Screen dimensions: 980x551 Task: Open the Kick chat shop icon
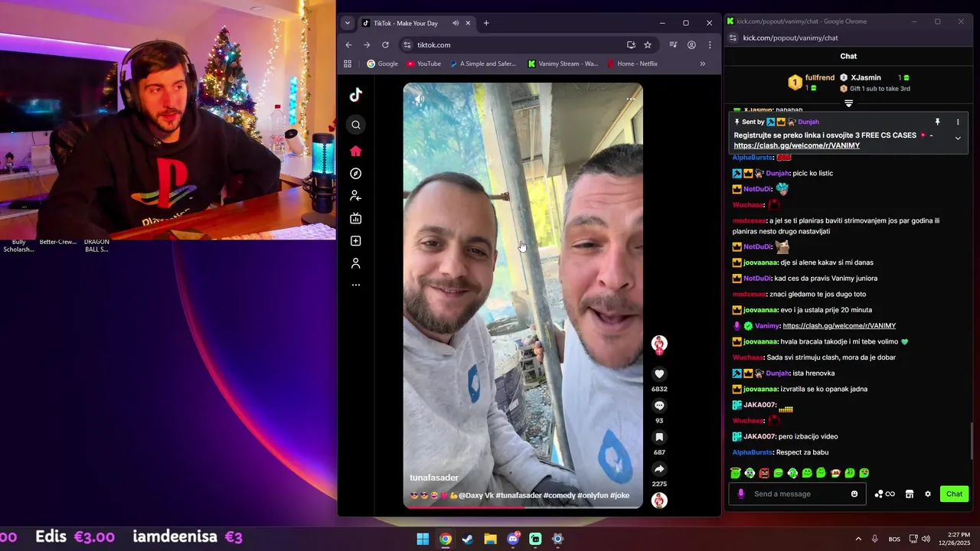[910, 494]
